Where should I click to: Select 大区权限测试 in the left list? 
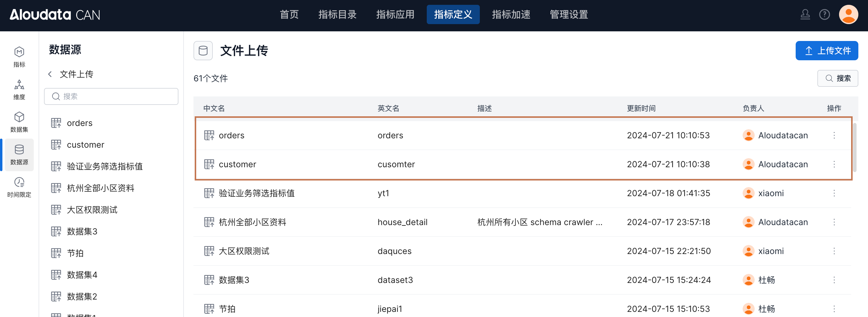tap(92, 210)
